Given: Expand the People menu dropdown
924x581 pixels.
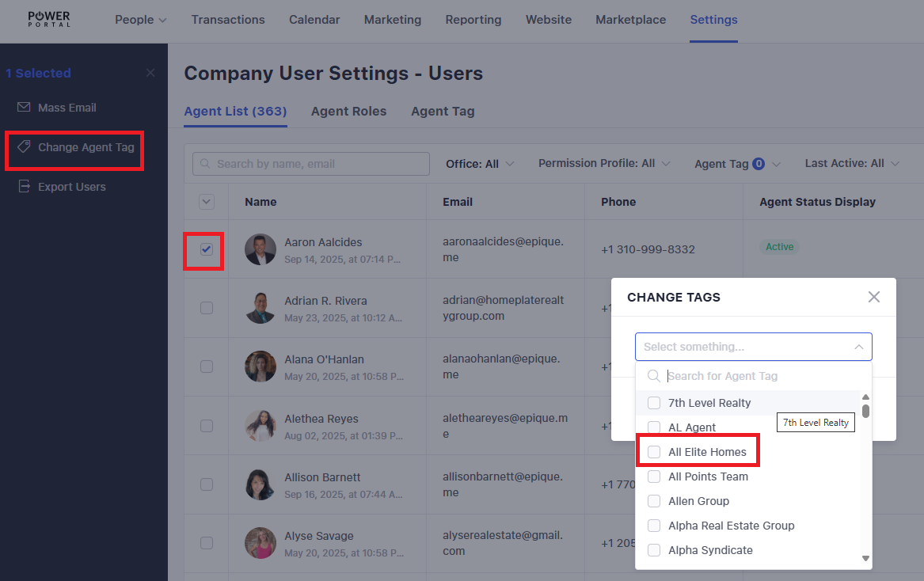Looking at the screenshot, I should [141, 20].
